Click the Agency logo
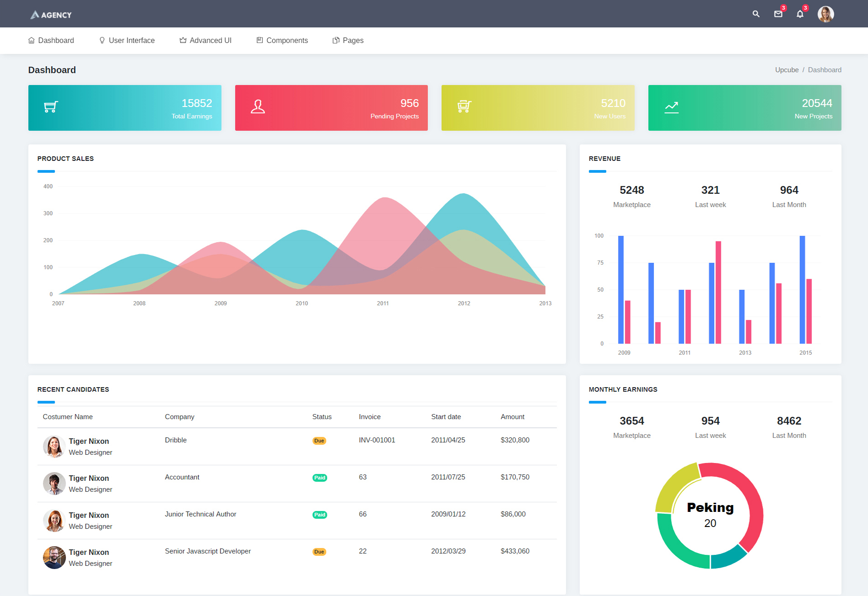868x596 pixels. click(51, 15)
